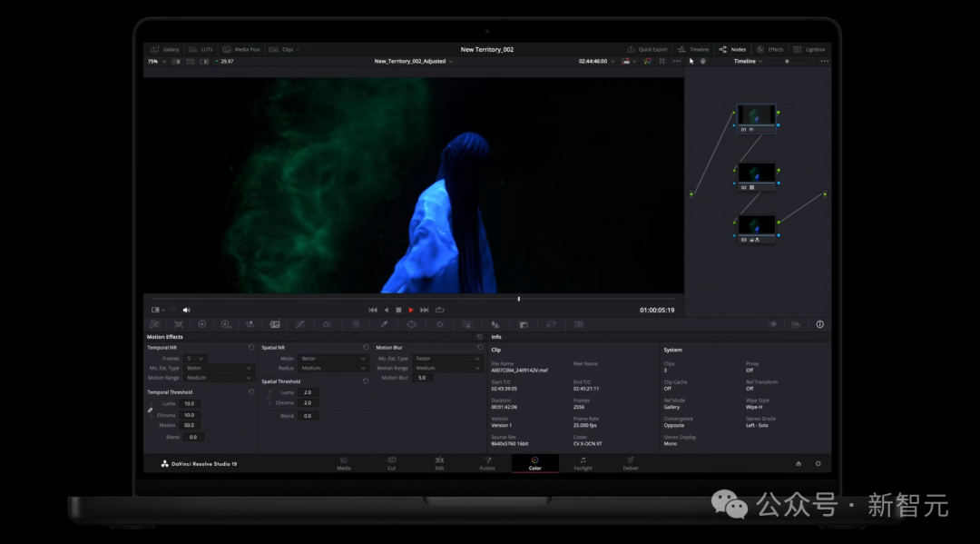Switch to the Edit page
Screen dimensions: 980x544
pos(439,463)
